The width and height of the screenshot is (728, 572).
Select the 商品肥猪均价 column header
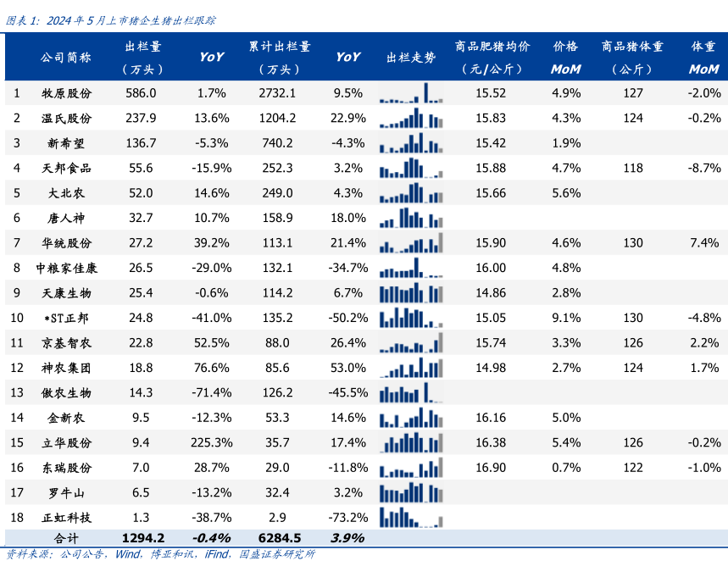492,58
